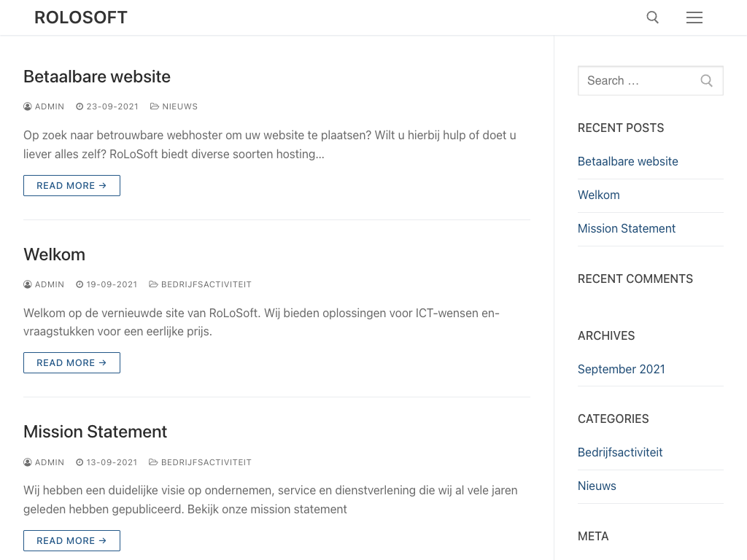Open the hamburger navigation menu
This screenshot has width=747, height=560.
click(x=694, y=17)
